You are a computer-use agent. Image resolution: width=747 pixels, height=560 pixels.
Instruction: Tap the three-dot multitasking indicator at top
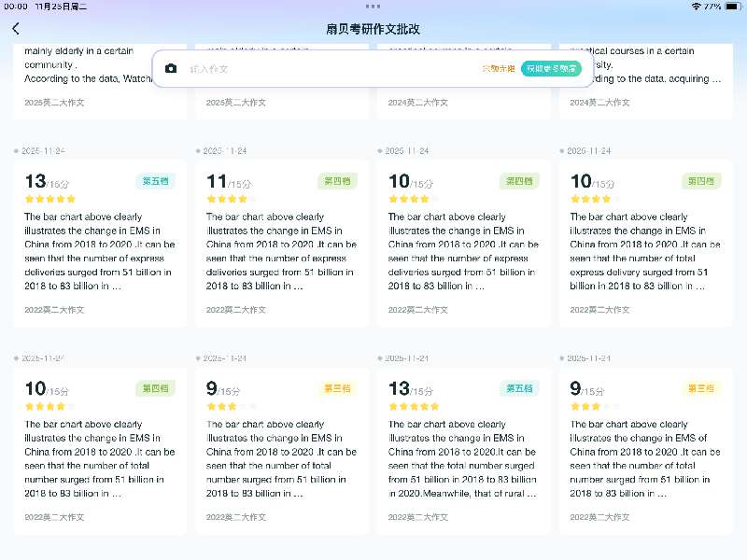[373, 6]
